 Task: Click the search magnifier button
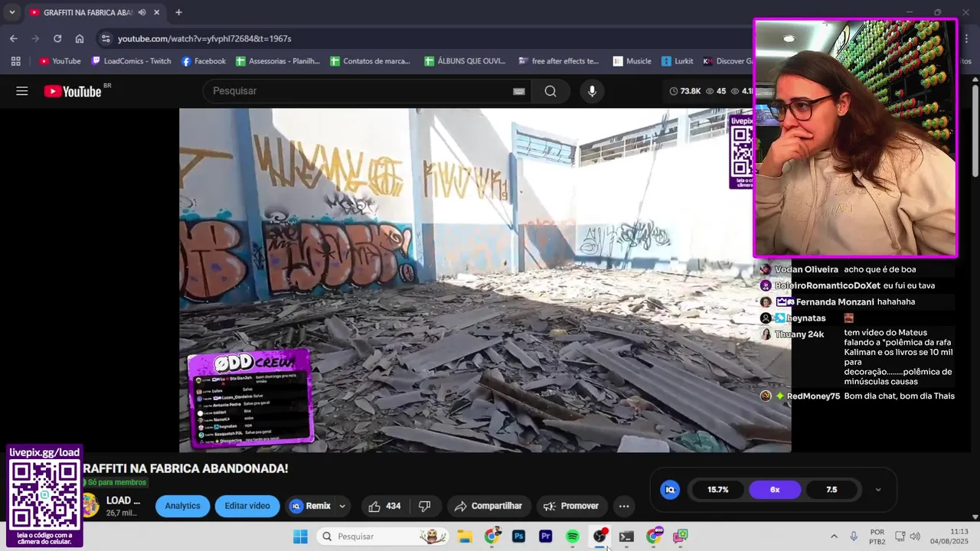pos(550,91)
